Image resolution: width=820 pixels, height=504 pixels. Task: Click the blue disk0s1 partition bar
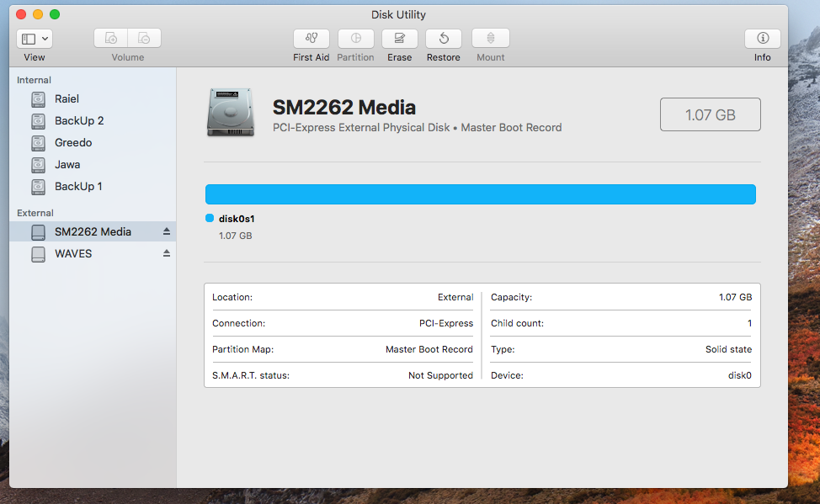(481, 194)
